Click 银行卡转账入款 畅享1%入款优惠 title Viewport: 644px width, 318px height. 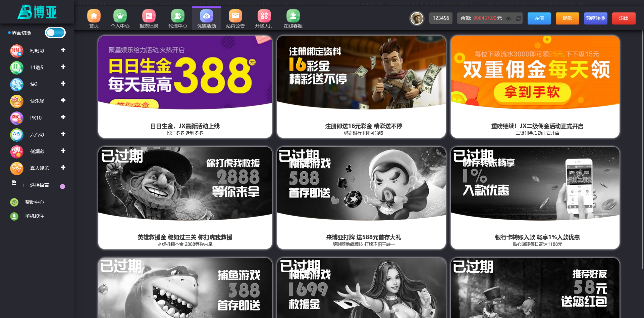click(537, 237)
